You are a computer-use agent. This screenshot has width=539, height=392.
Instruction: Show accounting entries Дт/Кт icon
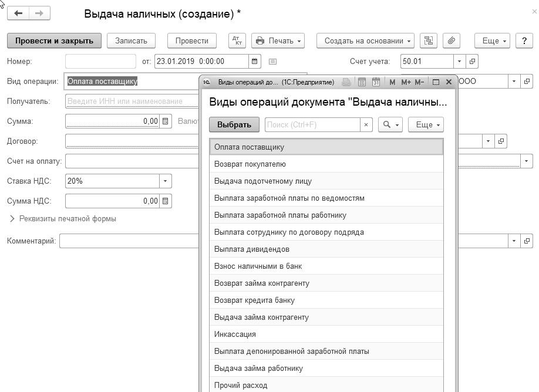[237, 41]
